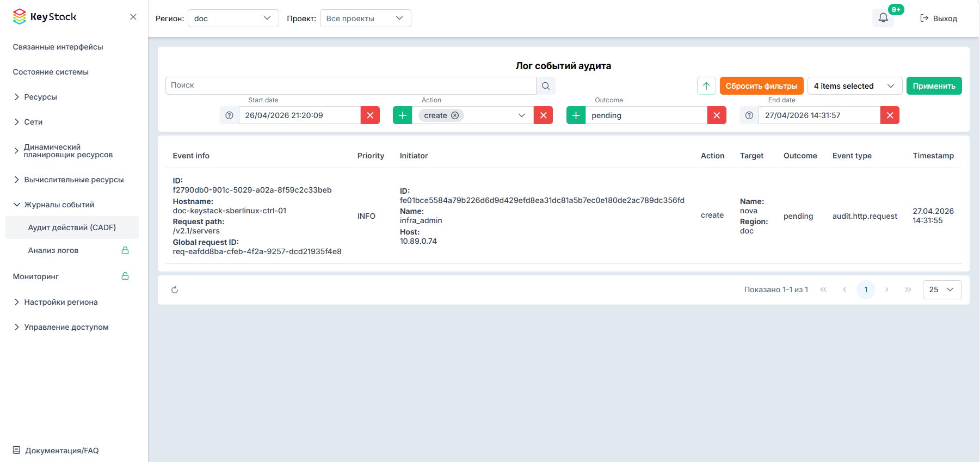
Task: Click the green up-arrow collapse filters icon
Action: pyautogui.click(x=706, y=86)
